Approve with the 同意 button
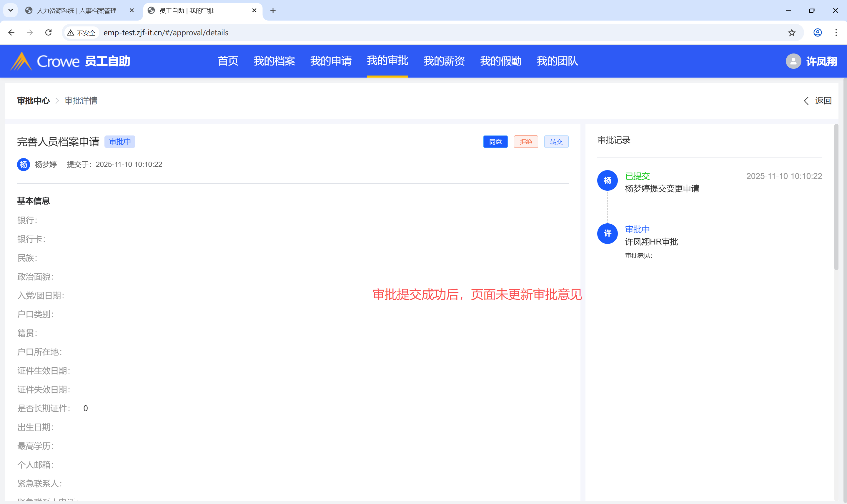Viewport: 847px width, 504px height. [495, 142]
